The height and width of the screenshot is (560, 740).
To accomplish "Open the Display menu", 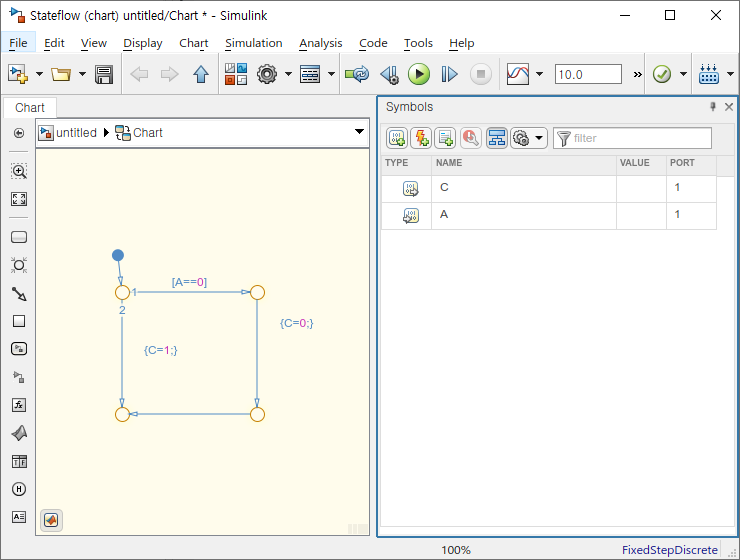I will pos(143,43).
